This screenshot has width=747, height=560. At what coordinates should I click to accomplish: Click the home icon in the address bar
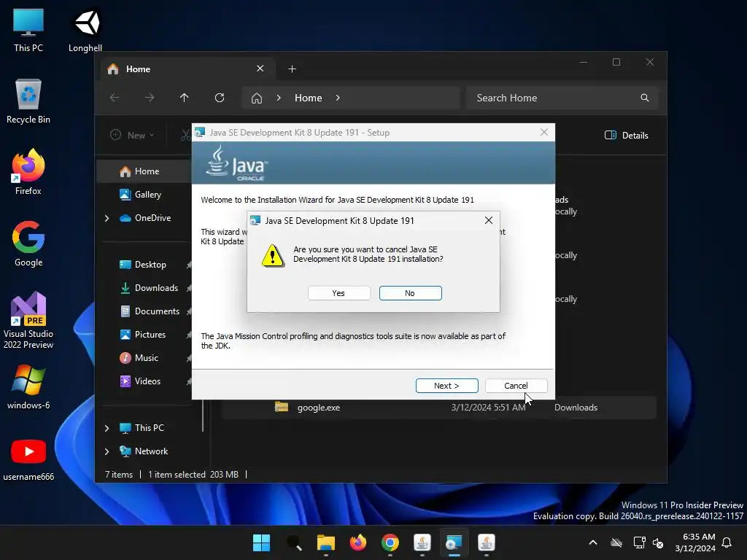pos(256,98)
